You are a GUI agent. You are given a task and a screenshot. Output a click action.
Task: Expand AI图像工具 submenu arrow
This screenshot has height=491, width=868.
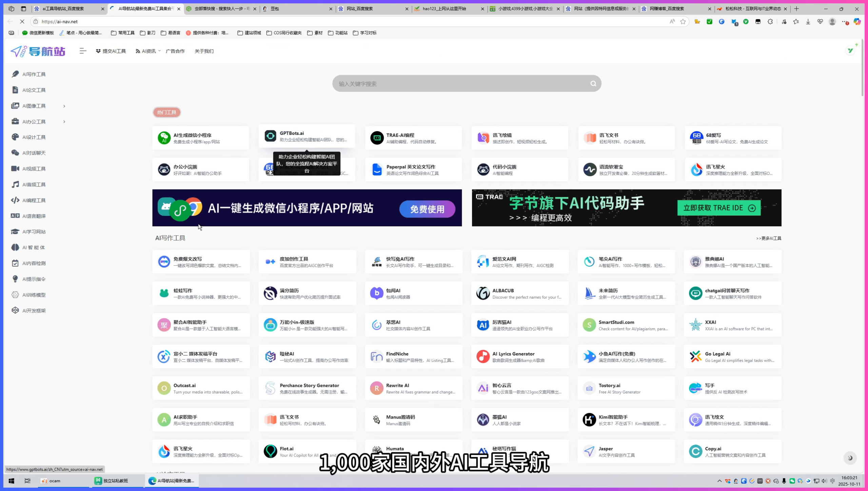click(64, 106)
